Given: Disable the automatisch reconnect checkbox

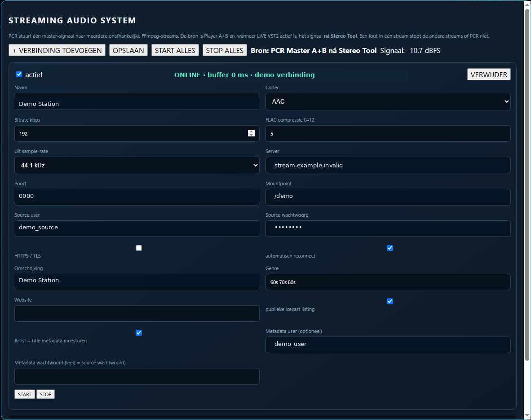Looking at the screenshot, I should point(390,248).
